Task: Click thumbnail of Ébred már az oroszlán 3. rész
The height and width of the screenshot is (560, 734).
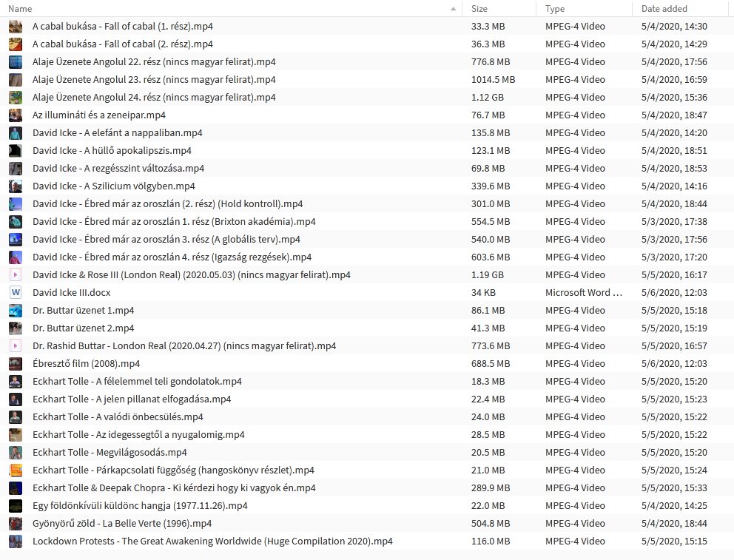Action: (16, 240)
